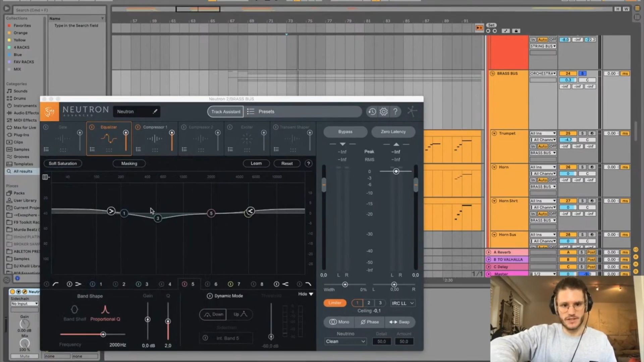
Task: Enable Dynamic Mode power toggle
Action: [x=210, y=296]
